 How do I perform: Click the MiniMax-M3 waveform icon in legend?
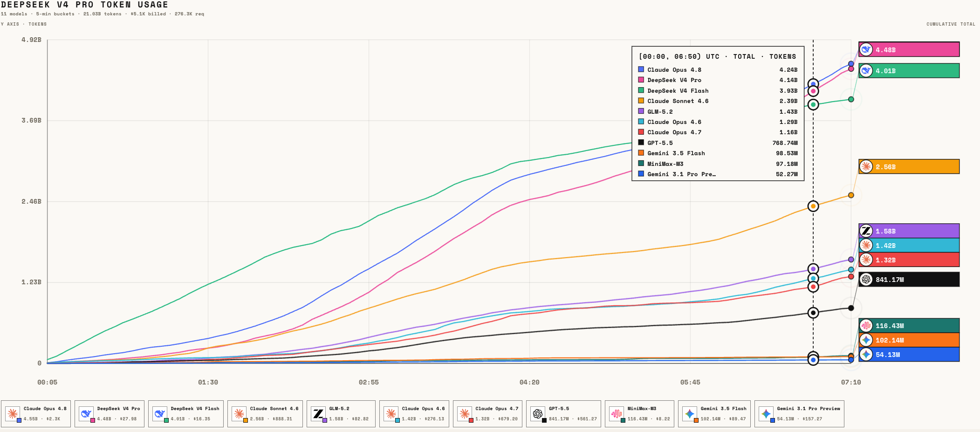point(617,413)
